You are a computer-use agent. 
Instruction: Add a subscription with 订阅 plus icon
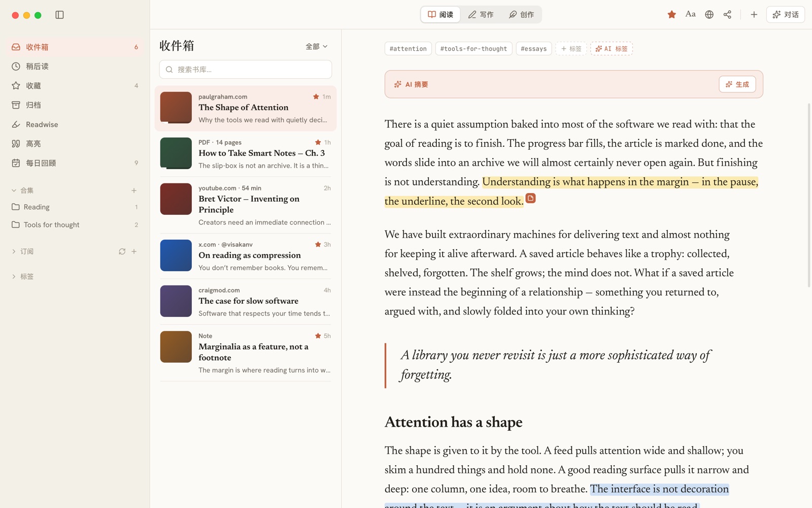click(134, 251)
